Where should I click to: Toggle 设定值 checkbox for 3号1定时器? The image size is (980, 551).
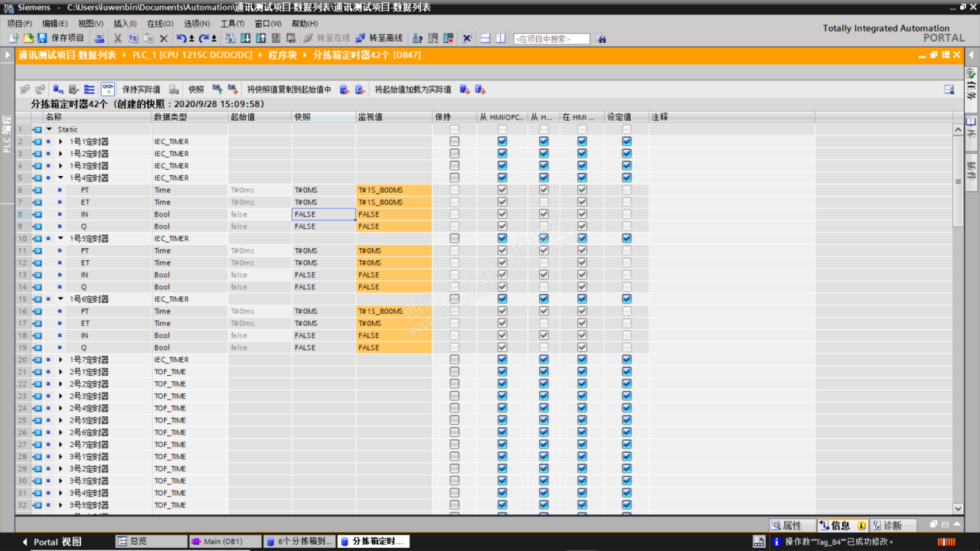(626, 457)
